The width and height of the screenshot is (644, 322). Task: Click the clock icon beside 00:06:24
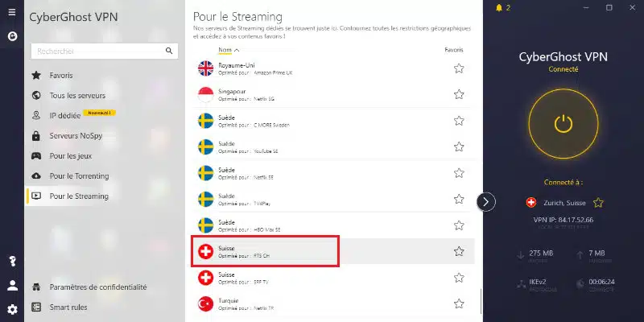(580, 284)
